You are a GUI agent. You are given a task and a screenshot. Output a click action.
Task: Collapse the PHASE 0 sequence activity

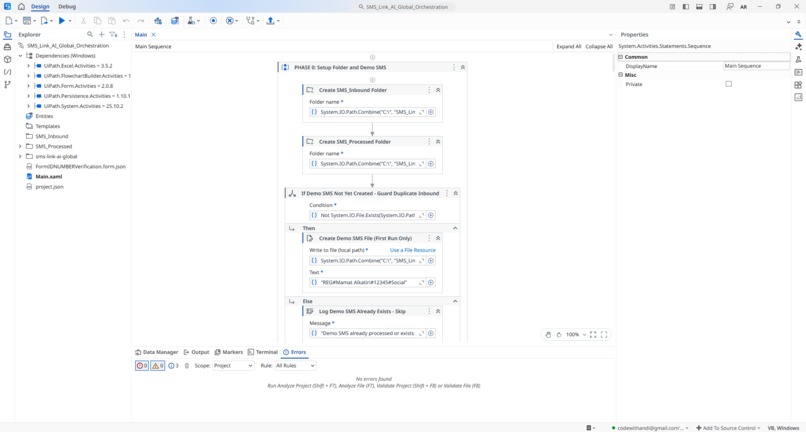(463, 67)
